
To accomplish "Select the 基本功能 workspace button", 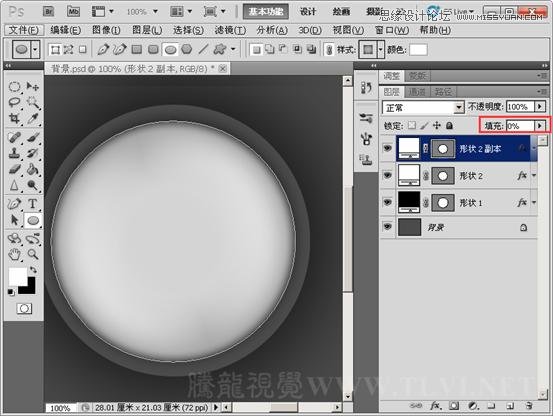I will [x=266, y=12].
